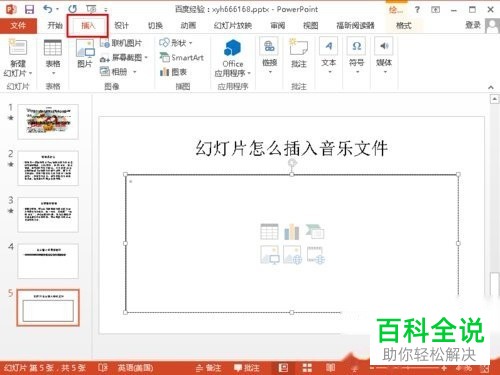Expand the 相册 dropdown arrow
The height and width of the screenshot is (375, 500).
coord(135,72)
